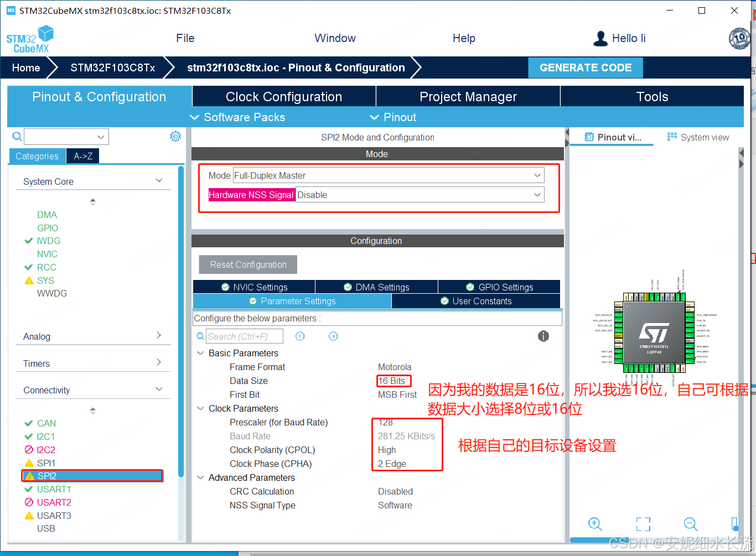The image size is (756, 556).
Task: Switch to Clock Configuration tab
Action: (284, 96)
